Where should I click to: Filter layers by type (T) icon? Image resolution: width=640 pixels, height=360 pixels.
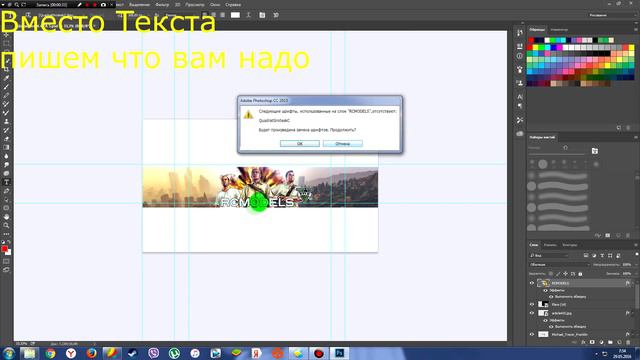(x=602, y=256)
